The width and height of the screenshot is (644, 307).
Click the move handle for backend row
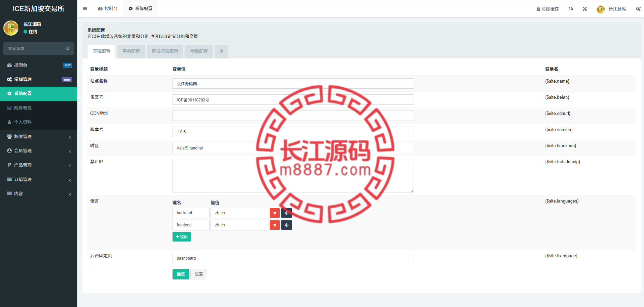pos(287,213)
